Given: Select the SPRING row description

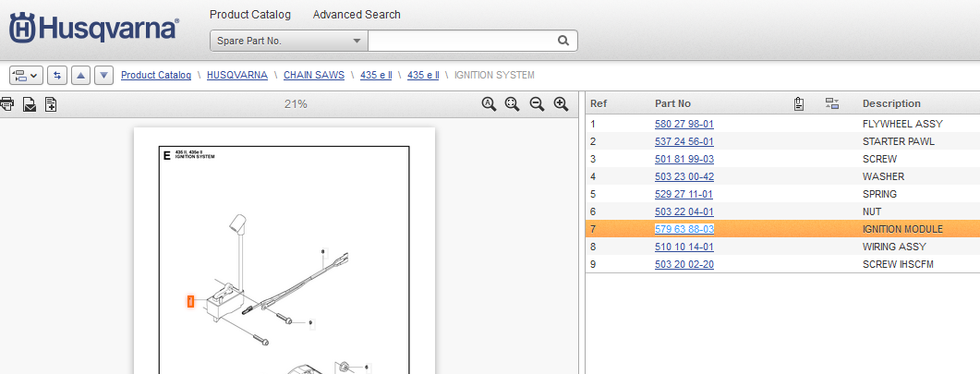Looking at the screenshot, I should coord(879,194).
